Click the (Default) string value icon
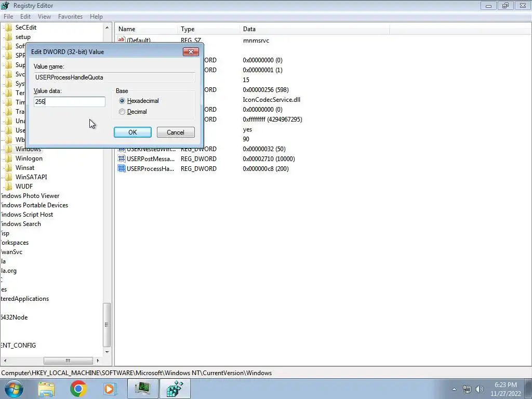The width and height of the screenshot is (532, 399). [122, 39]
